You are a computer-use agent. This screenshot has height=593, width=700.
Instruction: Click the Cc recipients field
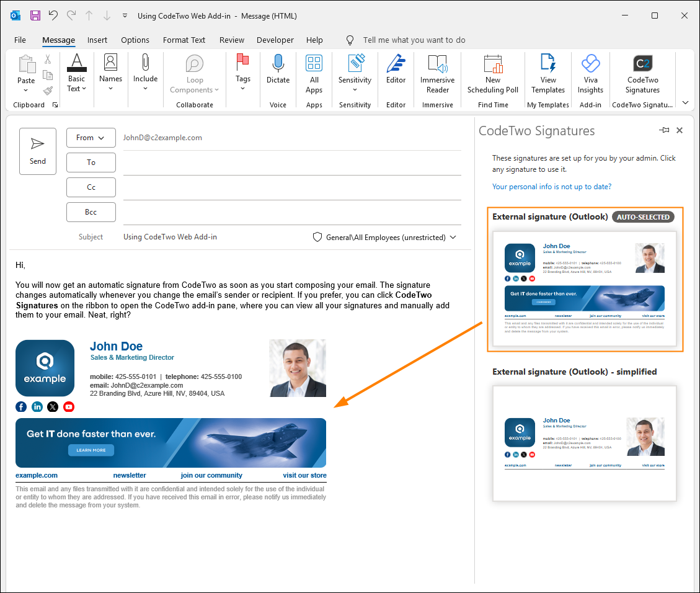tap(292, 188)
